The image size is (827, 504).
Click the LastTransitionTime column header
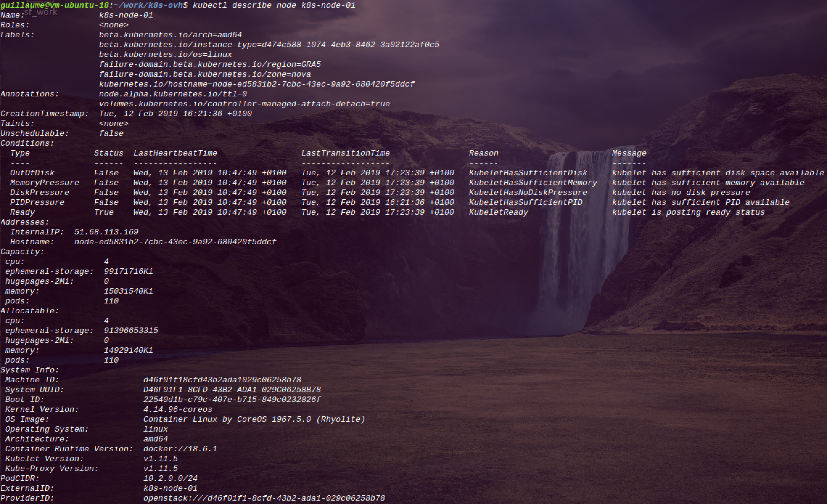tap(345, 153)
